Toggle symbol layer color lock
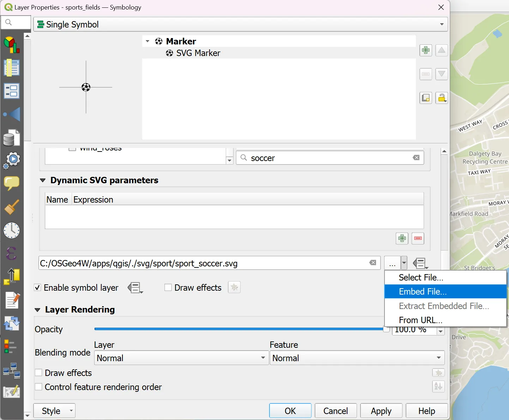 tap(442, 98)
